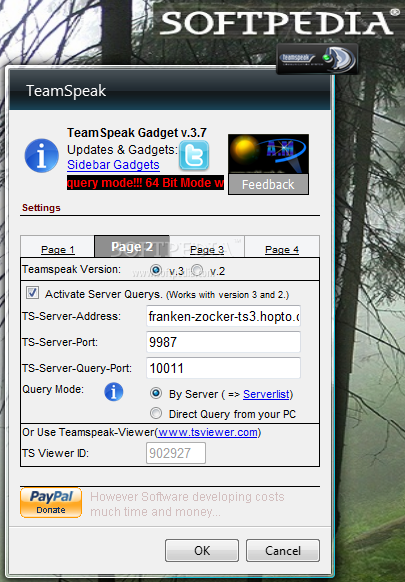Select Teamspeak version v.3 radio button
This screenshot has width=405, height=582.
[x=156, y=270]
